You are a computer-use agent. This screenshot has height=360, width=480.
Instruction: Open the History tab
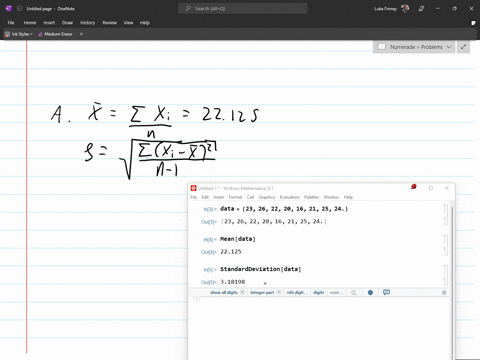(88, 23)
